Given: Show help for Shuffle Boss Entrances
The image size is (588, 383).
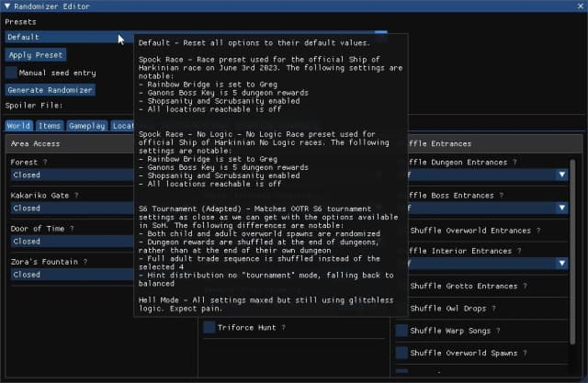Looking at the screenshot, I should click(x=502, y=196).
